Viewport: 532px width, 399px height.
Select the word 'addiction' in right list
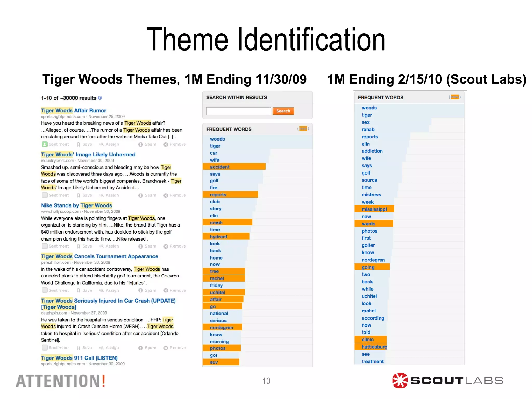pos(372,151)
